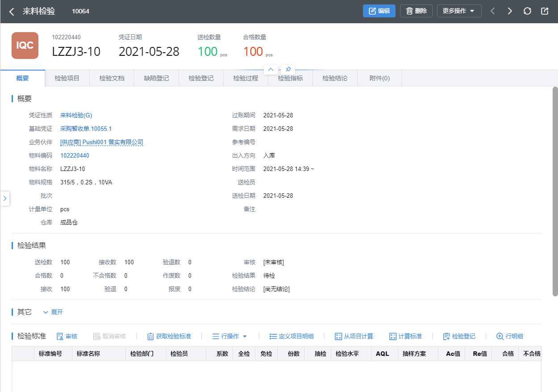Go to previous record arrow
The width and height of the screenshot is (558, 392).
(493, 11)
